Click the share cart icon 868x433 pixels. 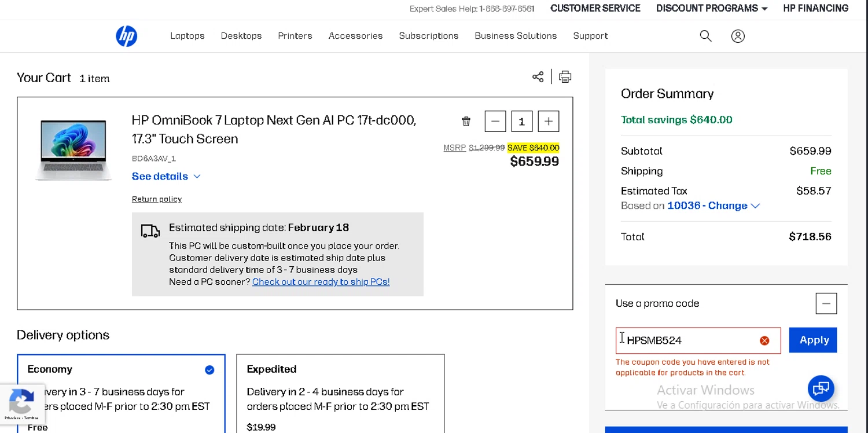pos(538,77)
